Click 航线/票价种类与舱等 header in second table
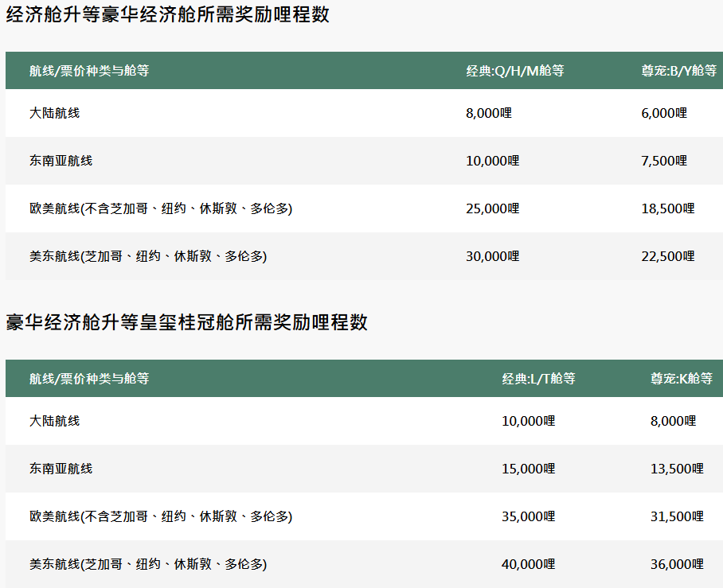The width and height of the screenshot is (723, 588). (89, 379)
